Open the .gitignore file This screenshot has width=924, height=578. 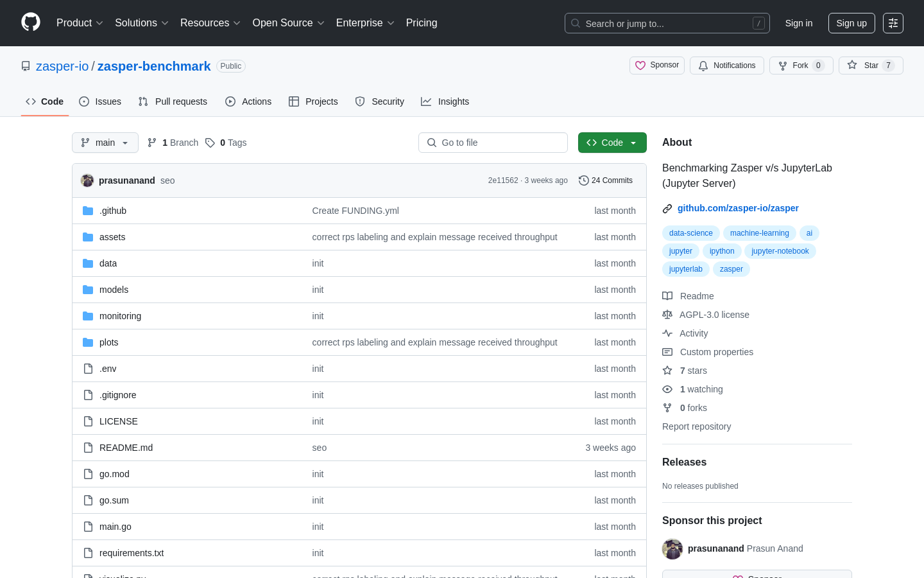[118, 395]
